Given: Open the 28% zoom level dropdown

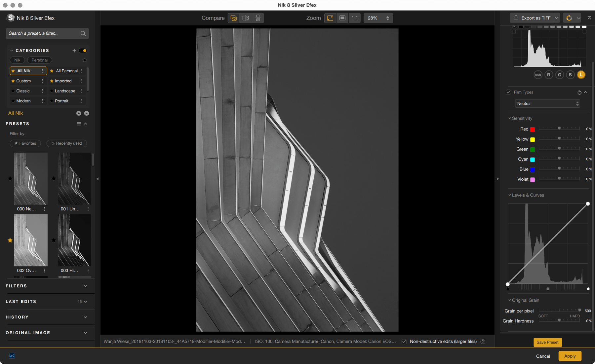Looking at the screenshot, I should [x=378, y=18].
